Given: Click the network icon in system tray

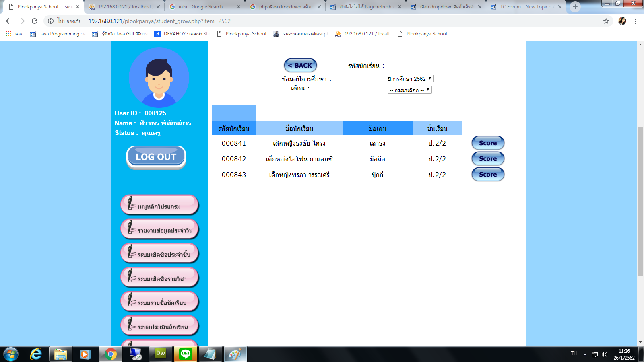Looking at the screenshot, I should pyautogui.click(x=595, y=354).
